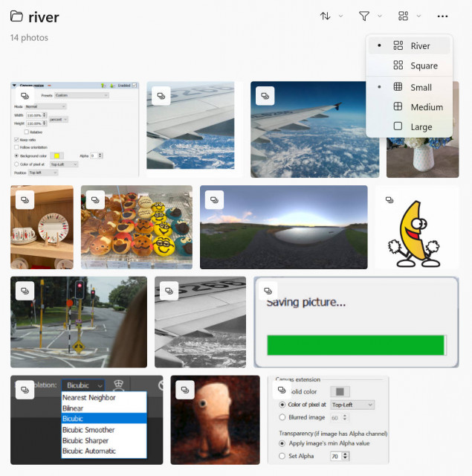Screen dimensions: 472x476
Task: Open the sort order arrows icon
Action: coord(325,16)
